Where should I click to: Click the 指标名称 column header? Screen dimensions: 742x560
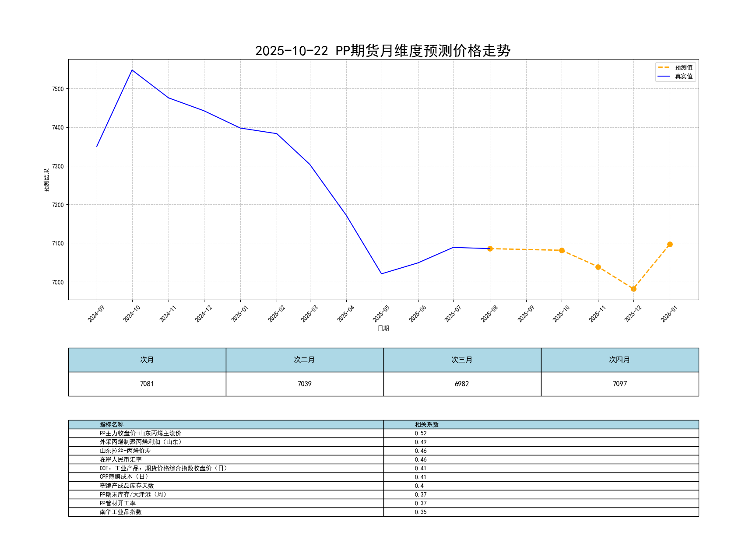[112, 424]
